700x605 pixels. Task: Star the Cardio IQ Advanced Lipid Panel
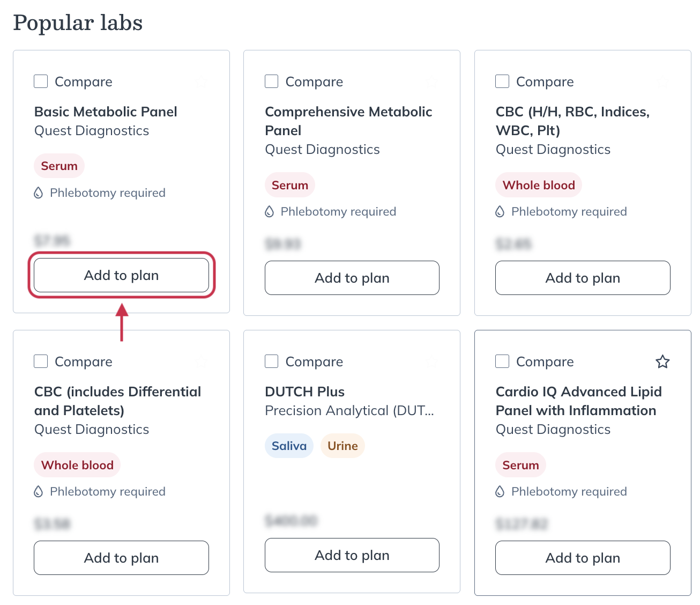(x=662, y=361)
